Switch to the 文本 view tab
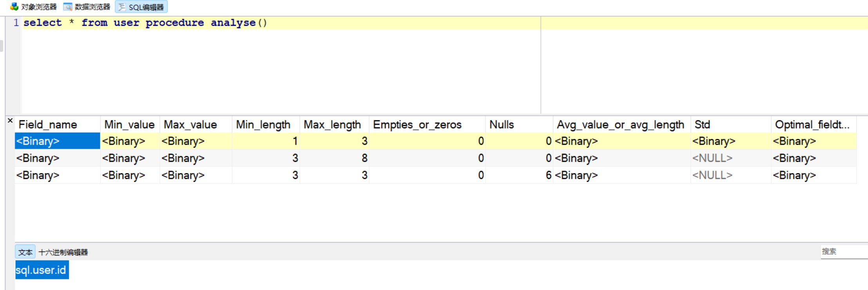 (x=25, y=252)
